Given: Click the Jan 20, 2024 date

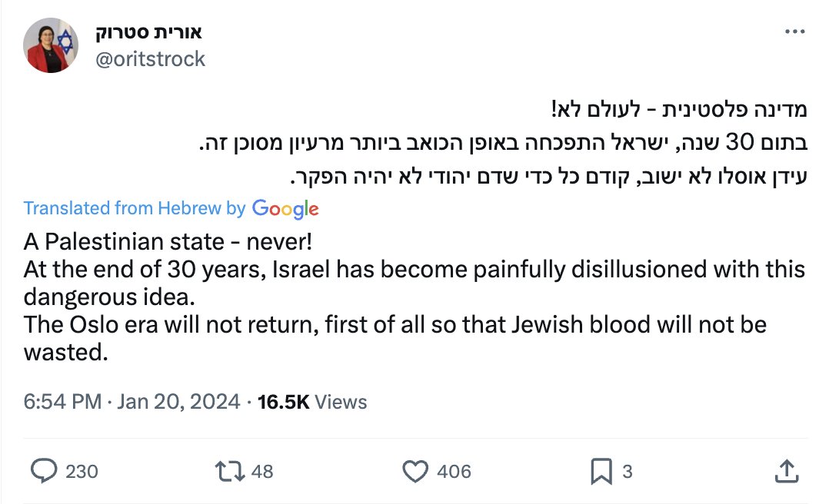Looking at the screenshot, I should coord(178,402).
